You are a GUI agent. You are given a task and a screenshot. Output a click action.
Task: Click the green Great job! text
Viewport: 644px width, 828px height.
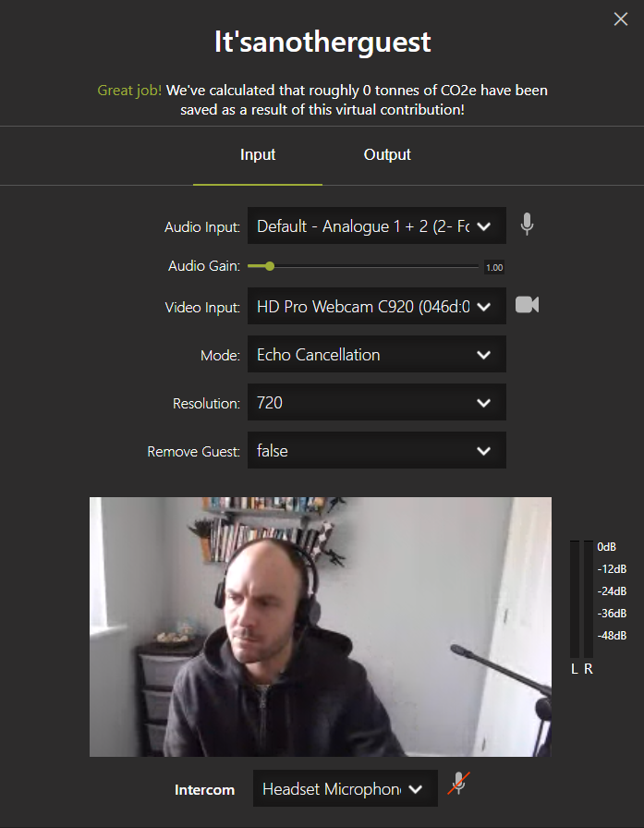pyautogui.click(x=129, y=91)
